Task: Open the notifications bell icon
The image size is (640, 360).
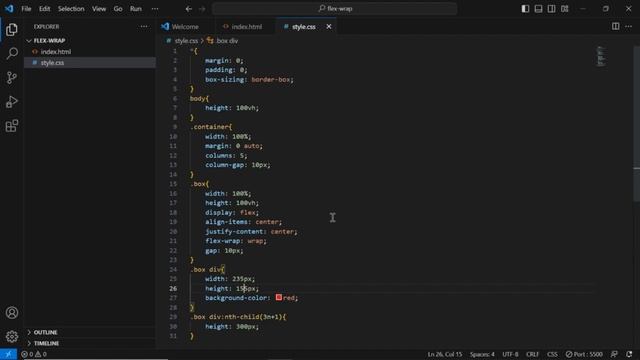Action: [629, 354]
